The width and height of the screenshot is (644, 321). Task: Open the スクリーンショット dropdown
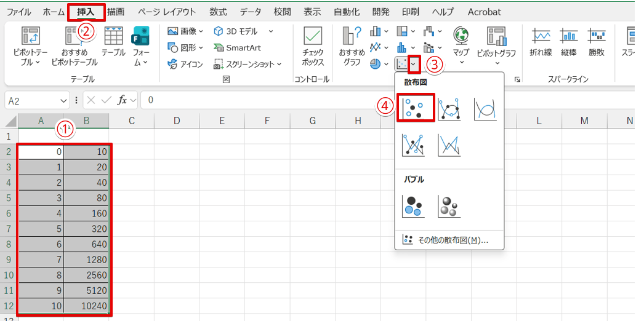248,64
